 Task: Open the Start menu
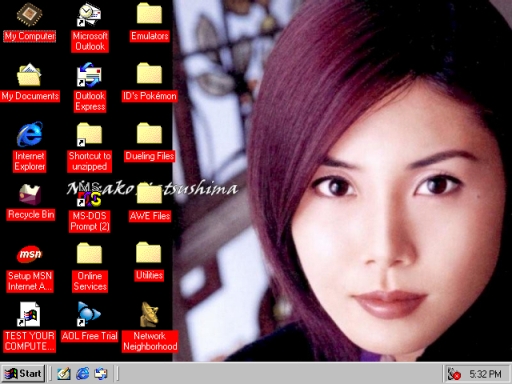pyautogui.click(x=23, y=374)
